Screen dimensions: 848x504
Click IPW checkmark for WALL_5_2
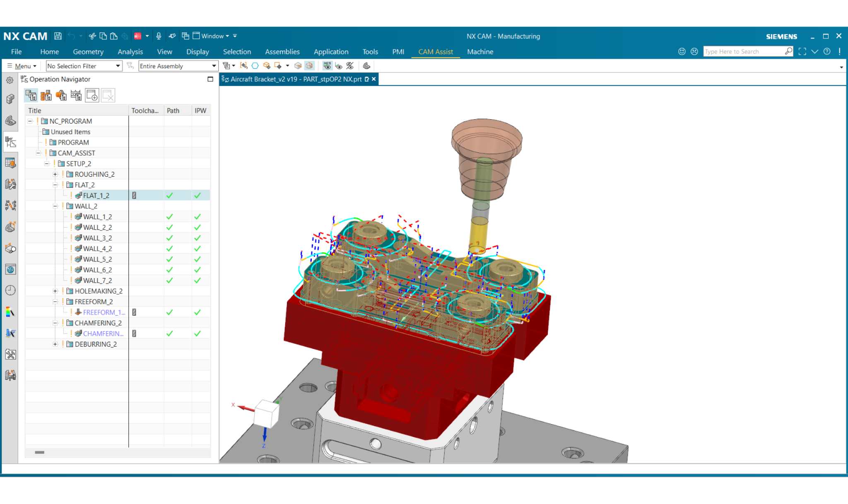tap(198, 259)
